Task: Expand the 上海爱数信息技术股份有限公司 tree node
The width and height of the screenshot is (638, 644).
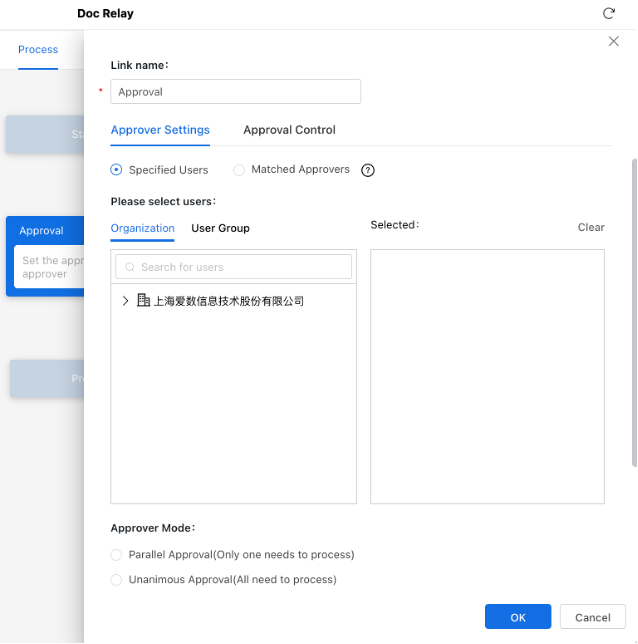Action: tap(125, 300)
